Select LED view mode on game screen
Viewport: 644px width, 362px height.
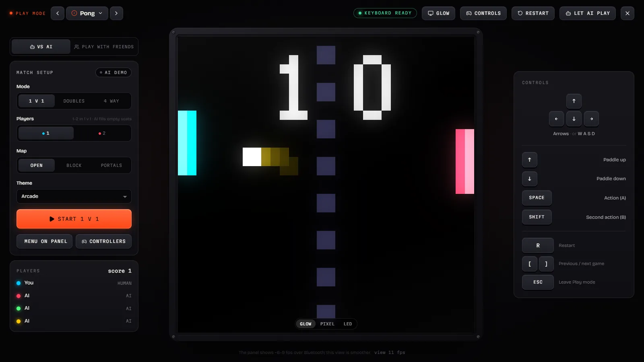348,324
